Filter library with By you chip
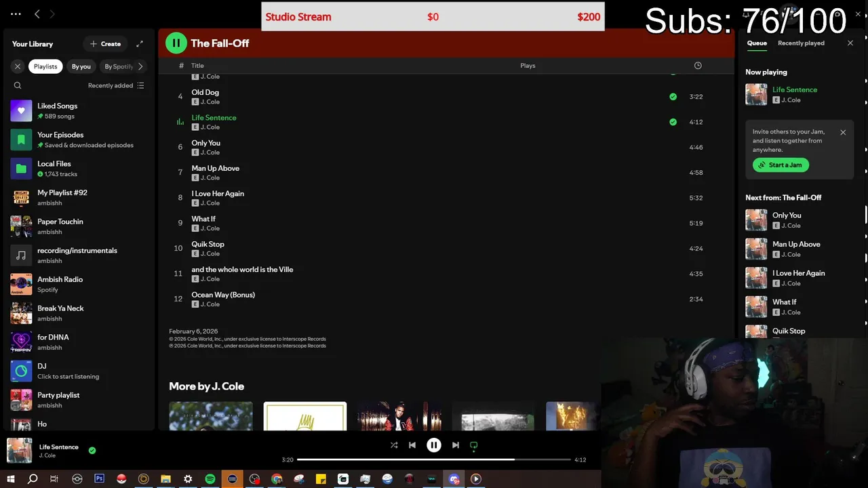 (81, 66)
